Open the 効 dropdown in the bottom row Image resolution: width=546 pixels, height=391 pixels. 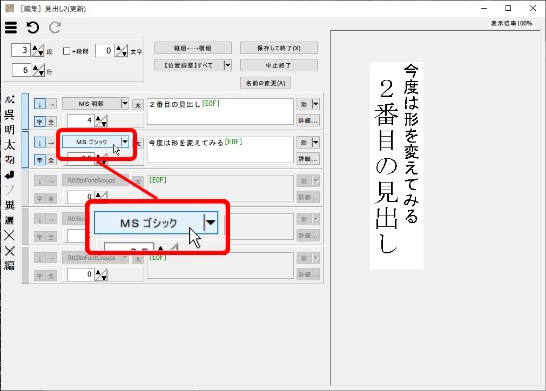point(315,258)
